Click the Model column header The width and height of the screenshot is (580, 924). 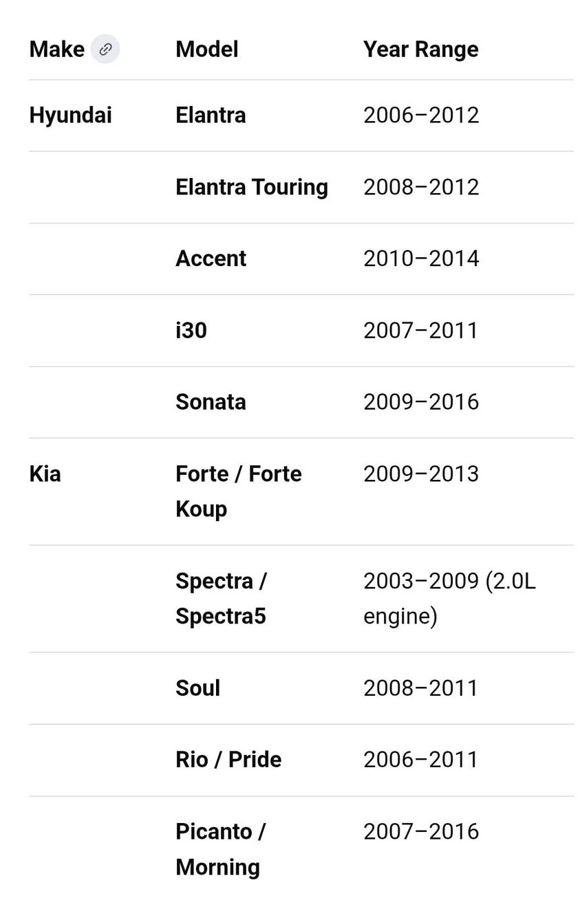[x=207, y=49]
